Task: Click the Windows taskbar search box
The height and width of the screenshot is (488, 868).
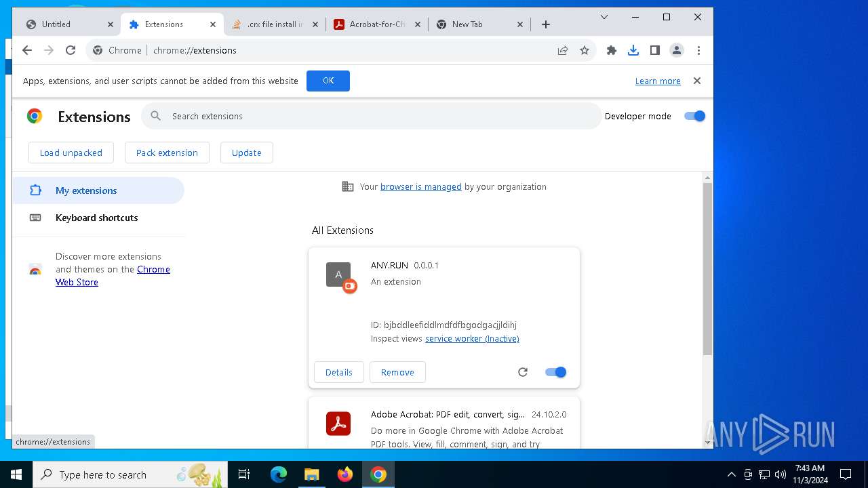Action: (x=130, y=474)
